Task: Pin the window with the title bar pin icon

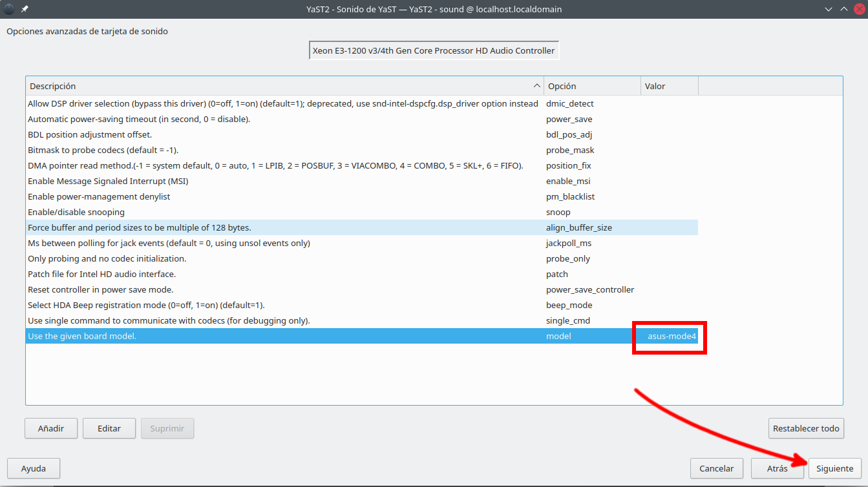Action: coord(25,9)
